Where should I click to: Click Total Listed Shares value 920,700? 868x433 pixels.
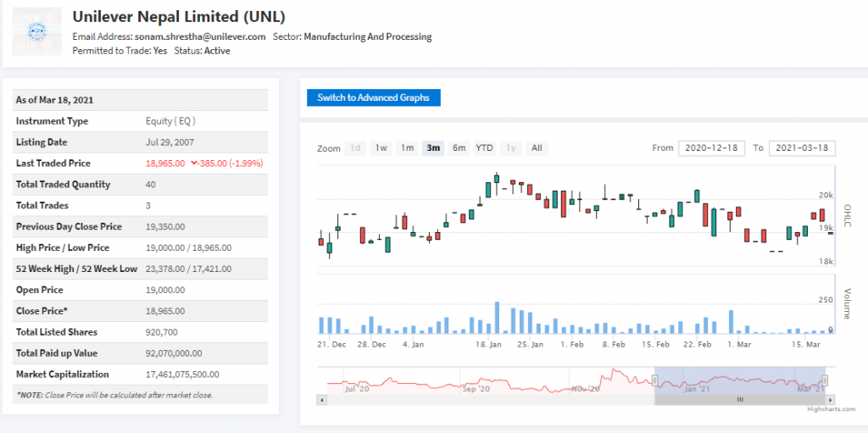160,332
